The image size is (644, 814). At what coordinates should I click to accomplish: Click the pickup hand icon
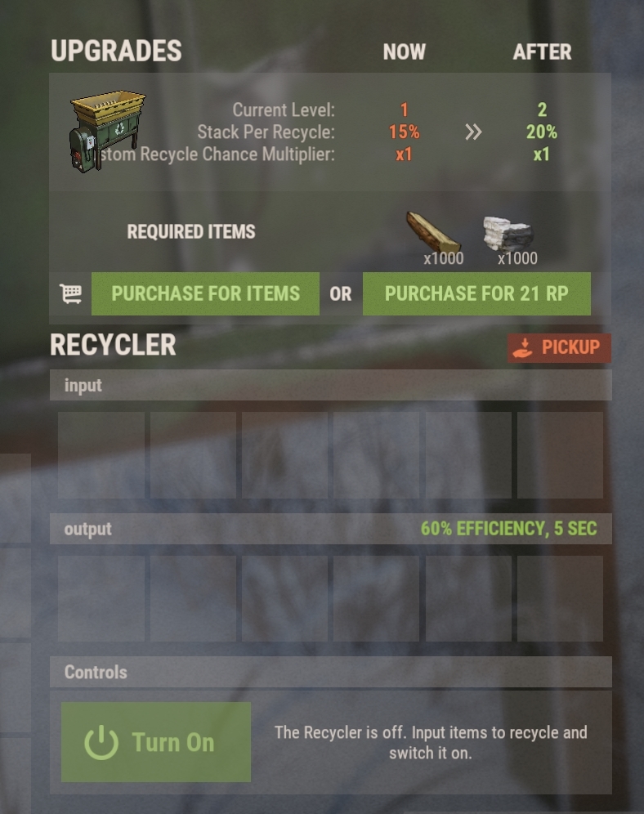click(x=522, y=348)
